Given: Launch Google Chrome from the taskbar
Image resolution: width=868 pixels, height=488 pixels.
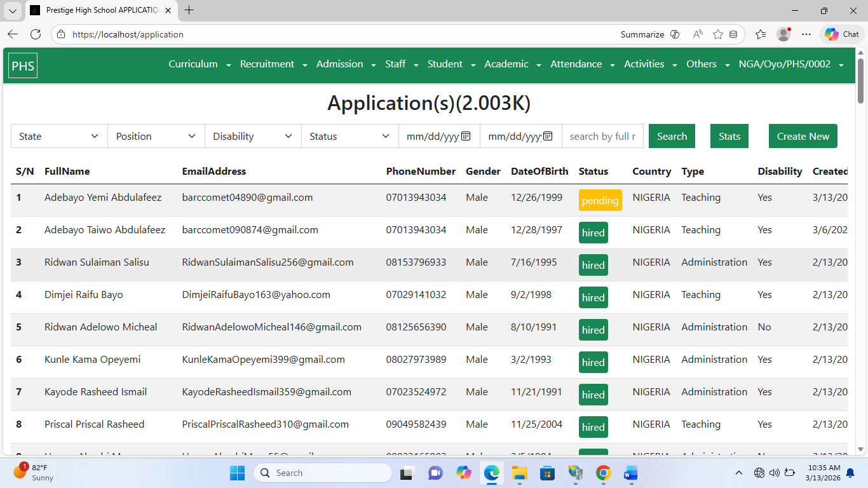Looking at the screenshot, I should point(603,473).
